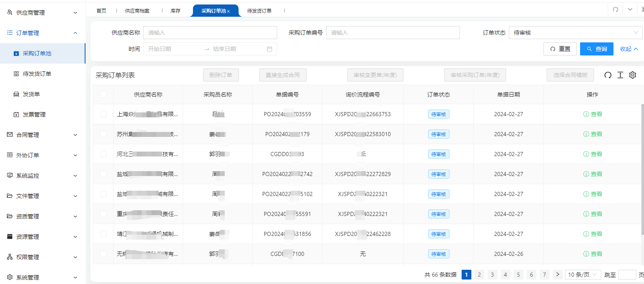644x284 pixels.
Task: Click the 采购订单编号 input field
Action: 392,33
